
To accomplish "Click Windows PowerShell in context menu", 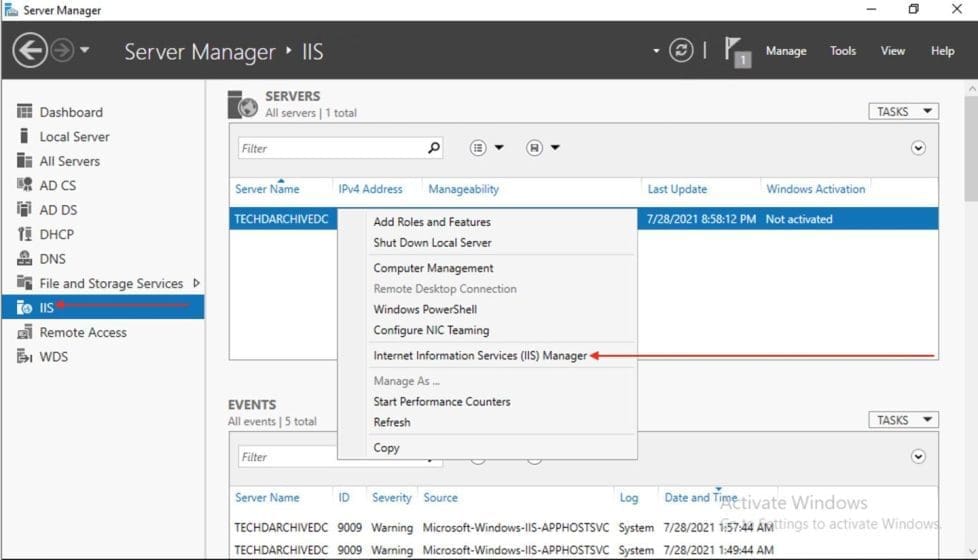I will pos(425,309).
